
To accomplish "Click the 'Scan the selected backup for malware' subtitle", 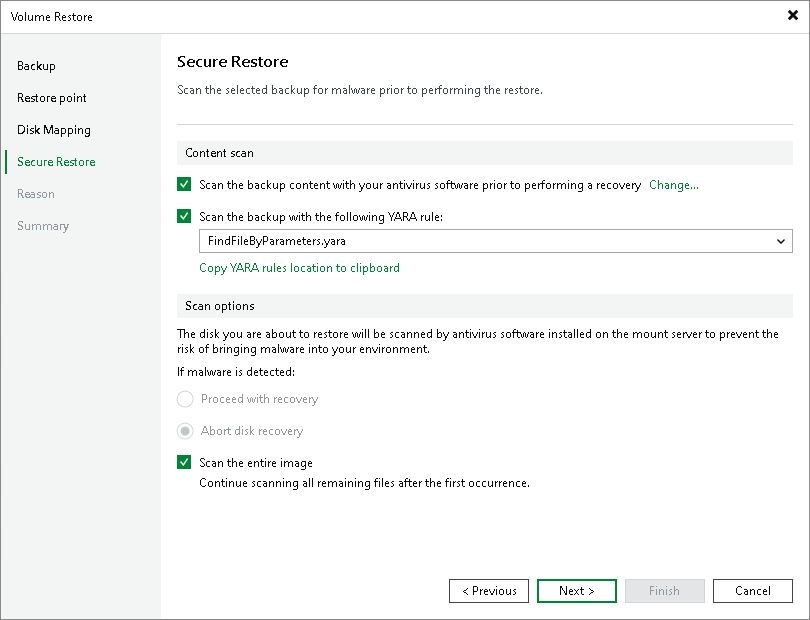I will coord(360,90).
